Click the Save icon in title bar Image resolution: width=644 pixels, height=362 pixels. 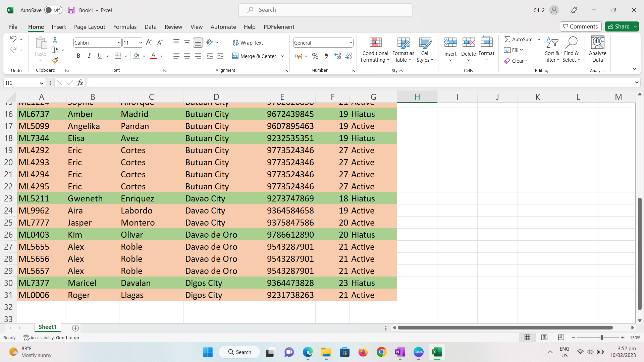tap(71, 10)
